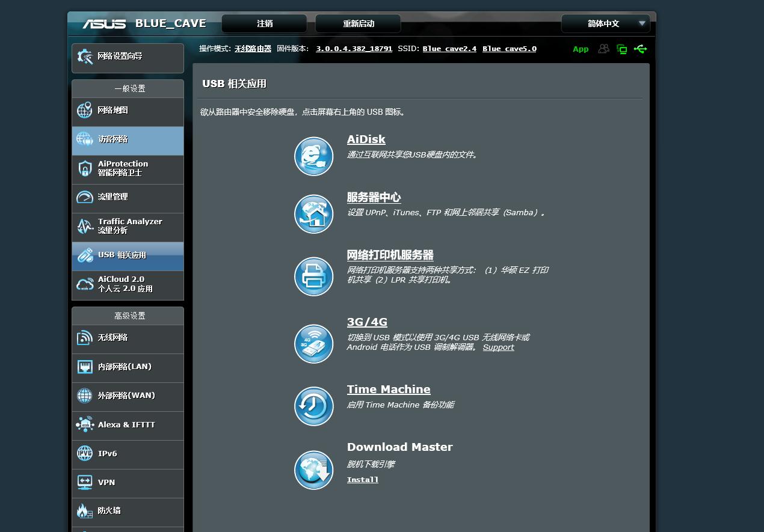
Task: Open the Download Master globe icon
Action: [x=314, y=470]
